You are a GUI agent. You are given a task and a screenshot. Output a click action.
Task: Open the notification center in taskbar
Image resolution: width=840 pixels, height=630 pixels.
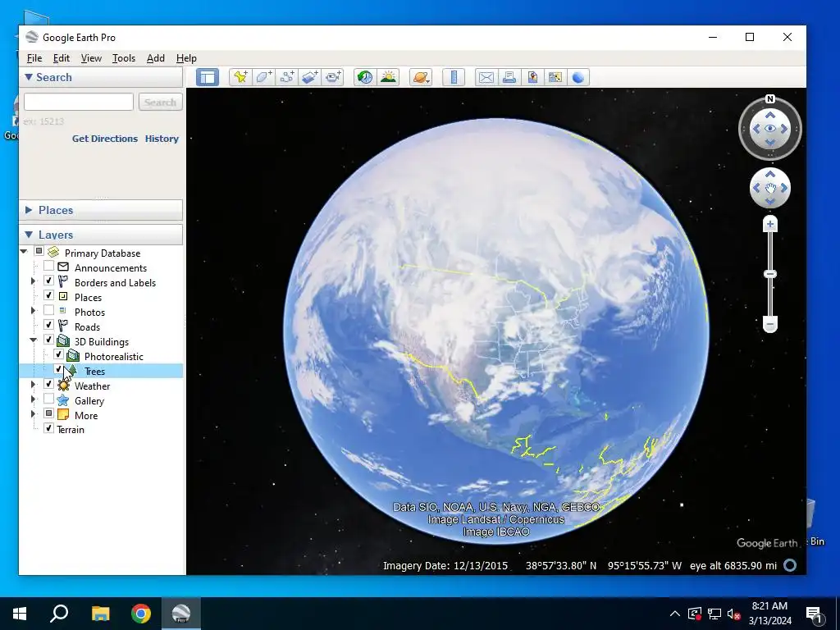click(814, 614)
